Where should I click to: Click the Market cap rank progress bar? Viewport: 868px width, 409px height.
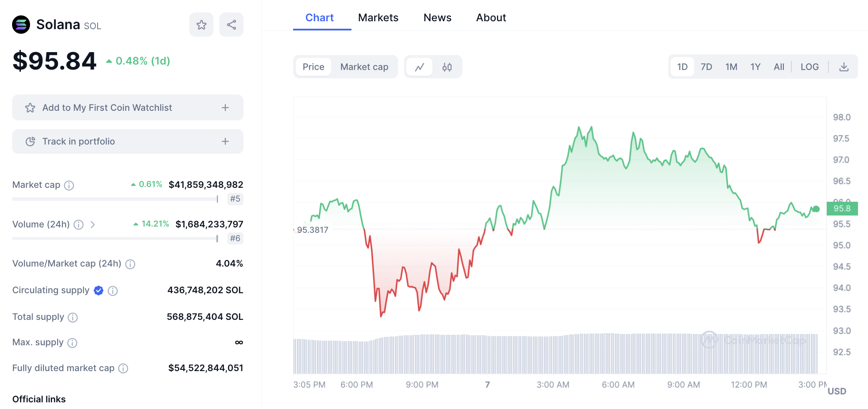point(115,199)
